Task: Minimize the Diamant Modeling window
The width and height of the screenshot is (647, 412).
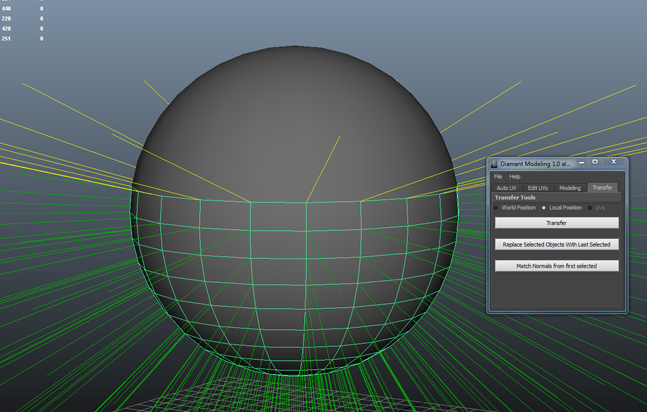Action: (581, 162)
